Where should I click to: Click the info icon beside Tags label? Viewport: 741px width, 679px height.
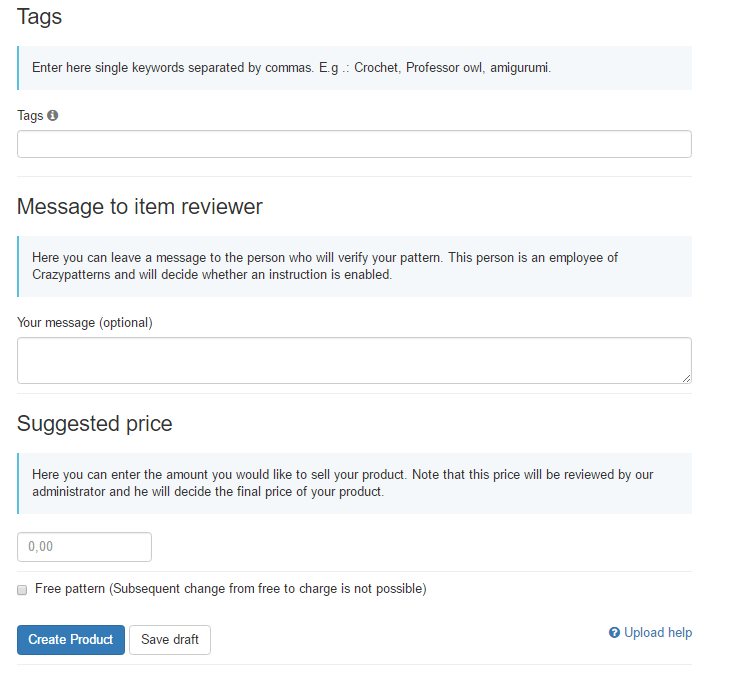click(x=52, y=115)
